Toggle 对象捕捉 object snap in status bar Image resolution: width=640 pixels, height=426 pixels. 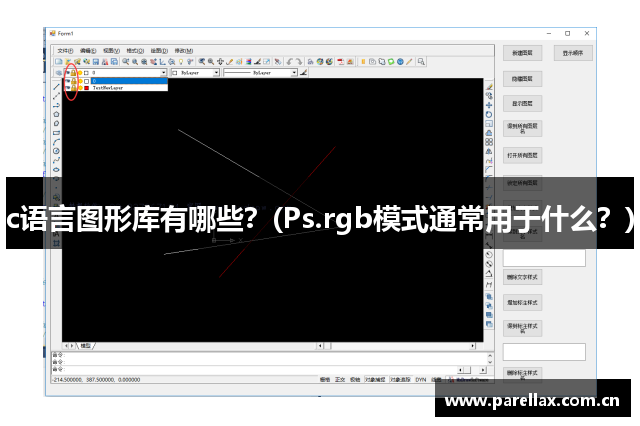tap(375, 379)
